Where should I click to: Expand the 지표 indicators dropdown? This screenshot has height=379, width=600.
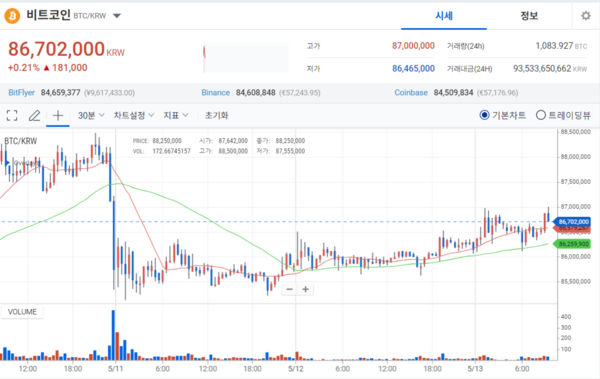(x=176, y=115)
